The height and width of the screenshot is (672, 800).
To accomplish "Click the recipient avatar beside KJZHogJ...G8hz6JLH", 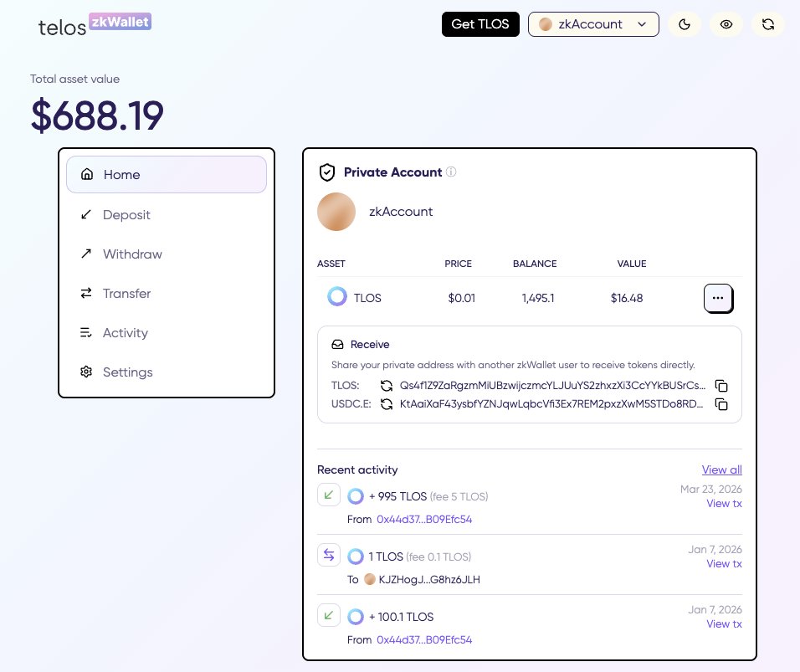I will click(x=370, y=579).
